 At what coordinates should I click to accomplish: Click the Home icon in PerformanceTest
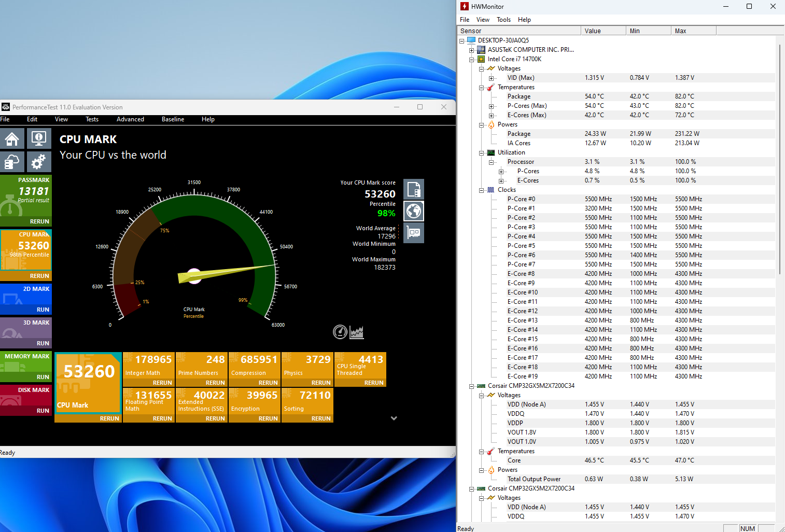[12, 138]
